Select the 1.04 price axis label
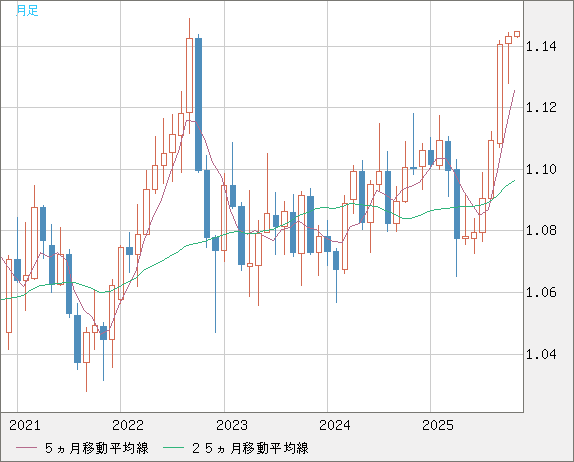574x462 pixels. pos(541,354)
